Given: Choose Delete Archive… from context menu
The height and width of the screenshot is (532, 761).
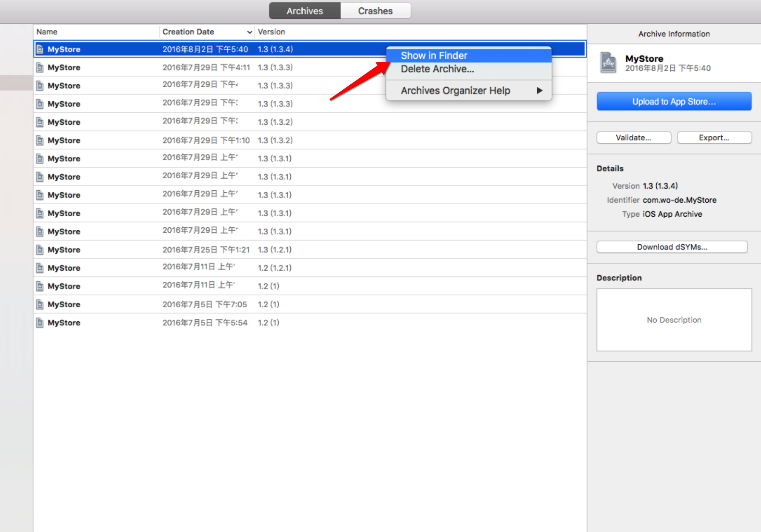Looking at the screenshot, I should (x=469, y=69).
